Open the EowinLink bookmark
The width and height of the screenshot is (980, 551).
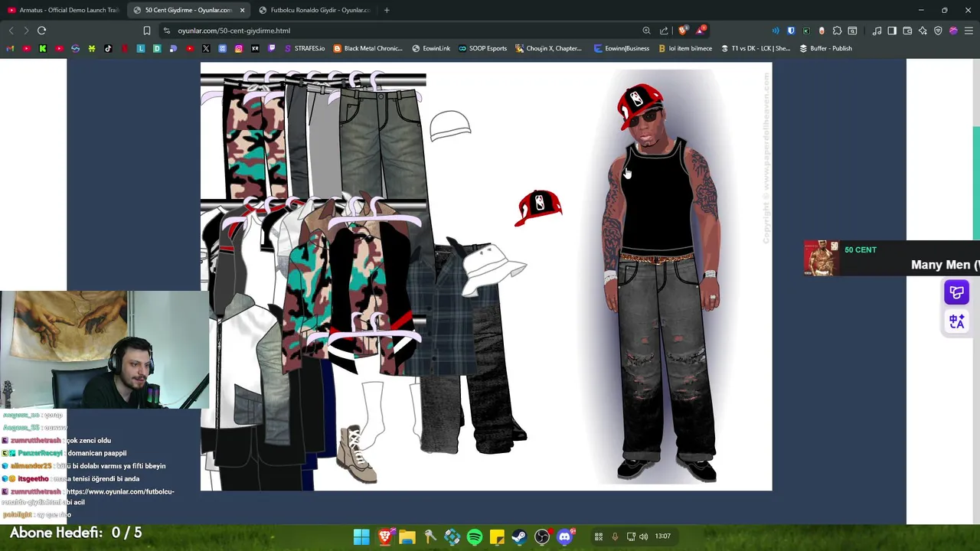(431, 48)
